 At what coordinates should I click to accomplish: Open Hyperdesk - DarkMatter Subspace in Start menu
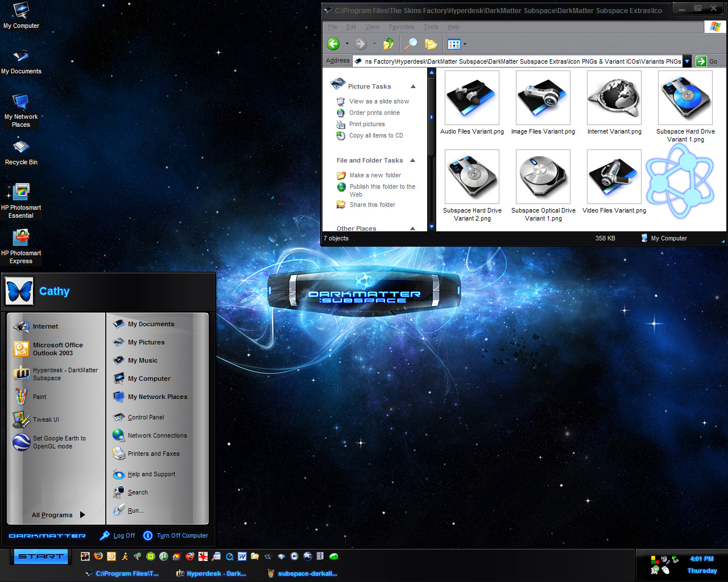(x=56, y=374)
